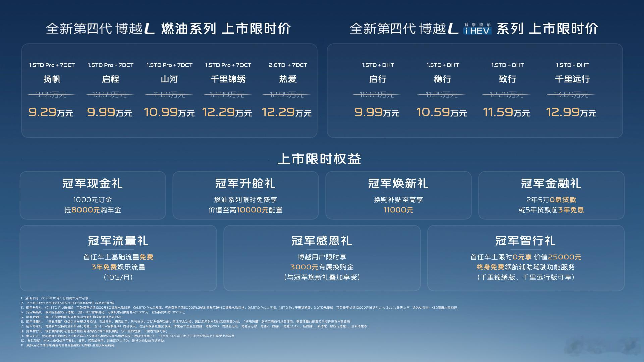This screenshot has width=644, height=362.
Task: Select the highlighted 10000元 amount
Action: pos(252,210)
